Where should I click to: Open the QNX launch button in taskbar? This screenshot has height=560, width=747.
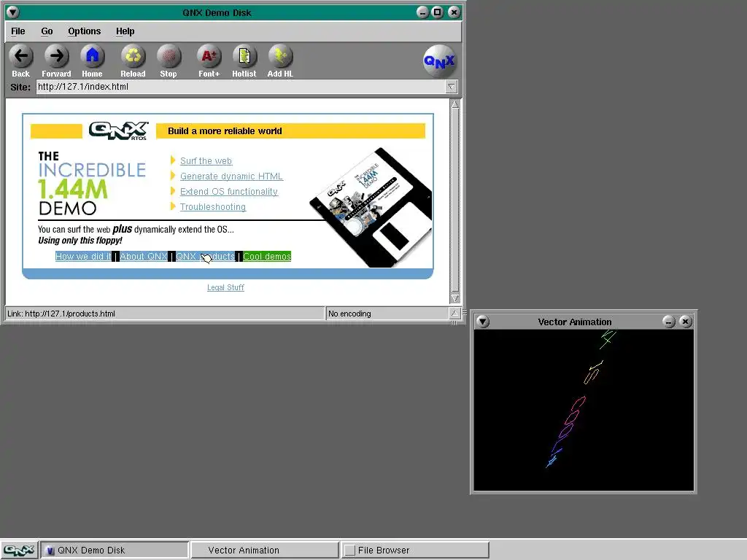pos(19,550)
